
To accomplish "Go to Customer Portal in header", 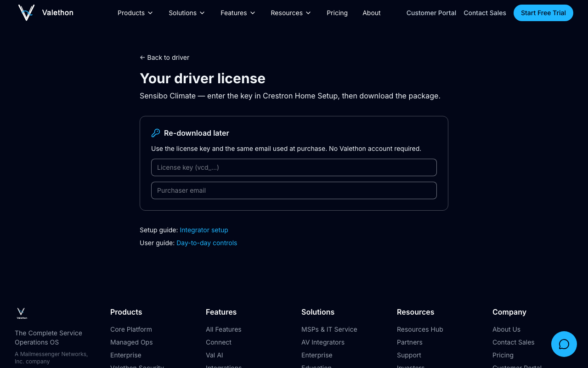I will point(431,13).
